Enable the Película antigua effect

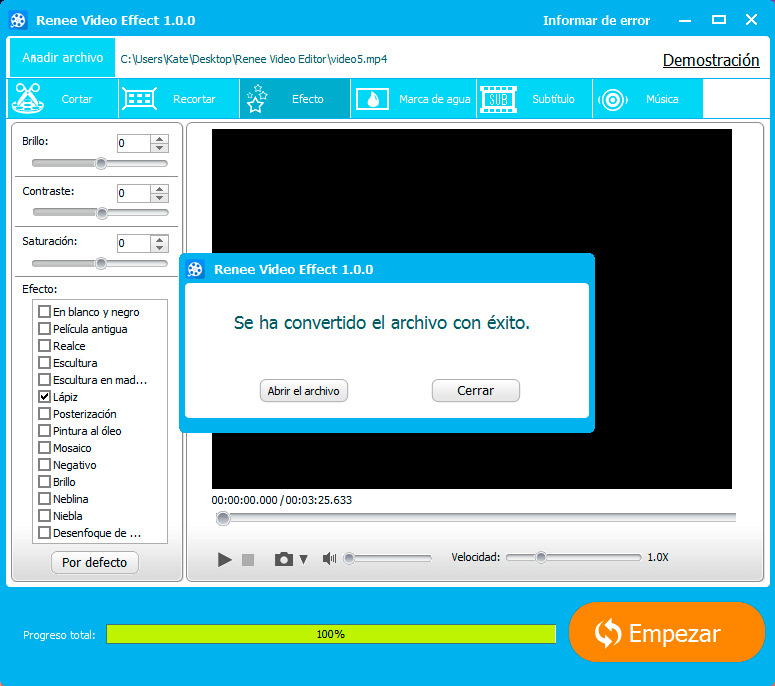[x=44, y=329]
